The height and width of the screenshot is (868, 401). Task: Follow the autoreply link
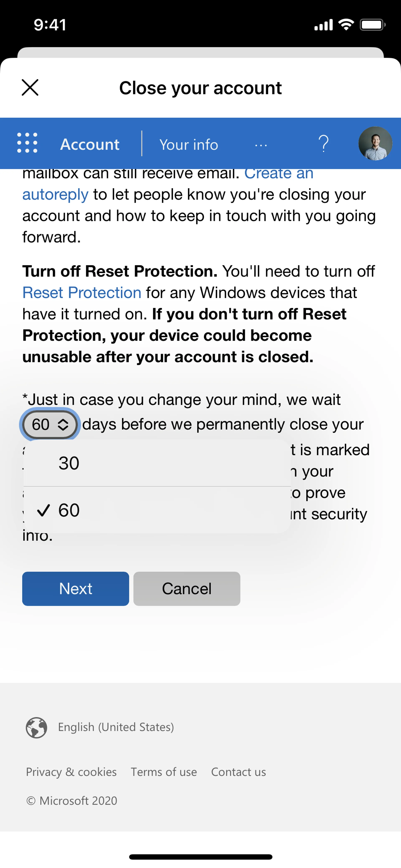(x=55, y=194)
